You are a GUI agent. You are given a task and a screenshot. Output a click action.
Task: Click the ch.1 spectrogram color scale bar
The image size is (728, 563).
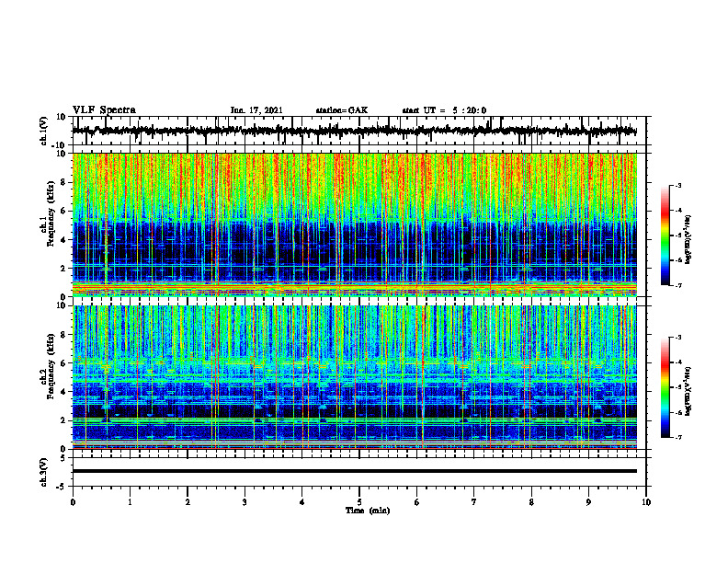tap(665, 236)
